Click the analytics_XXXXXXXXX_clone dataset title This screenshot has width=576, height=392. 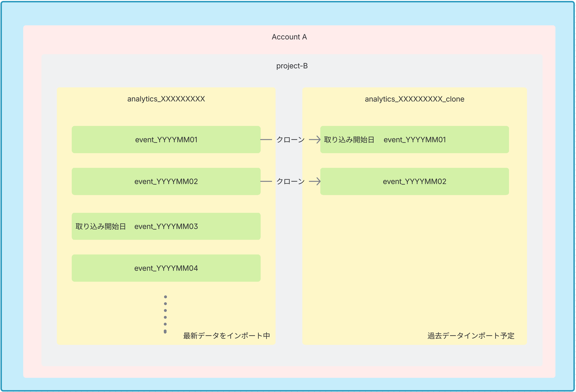(414, 99)
